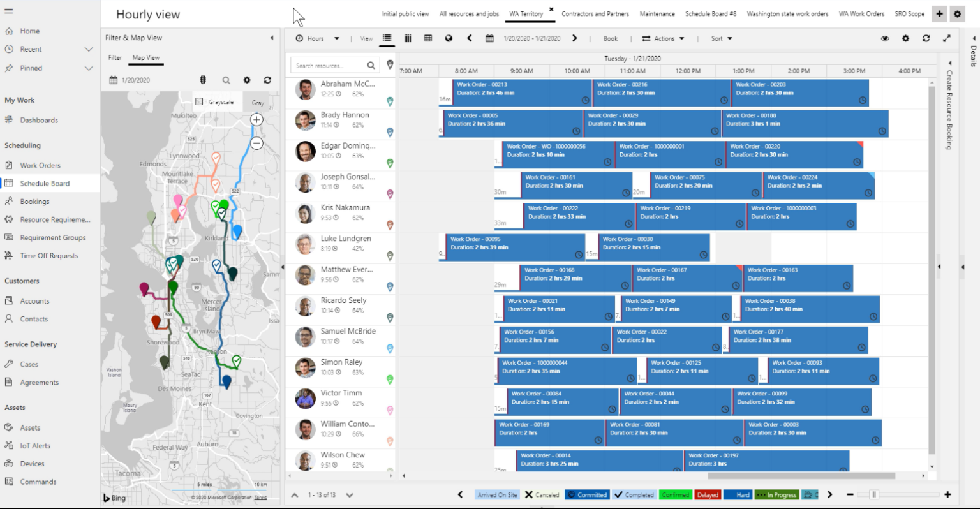
Task: Open Contractors and Partners tab
Action: (595, 13)
